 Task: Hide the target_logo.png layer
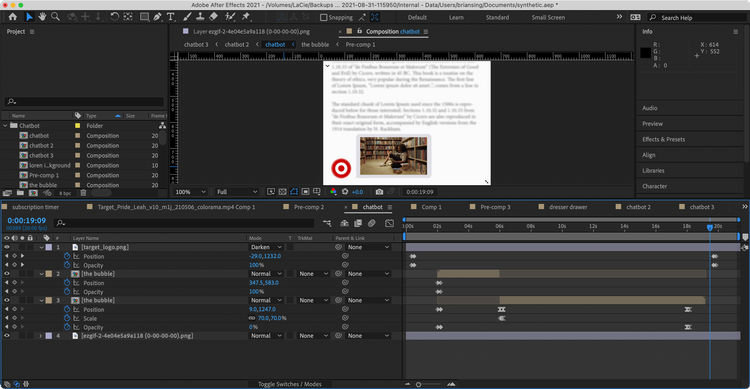[7, 247]
